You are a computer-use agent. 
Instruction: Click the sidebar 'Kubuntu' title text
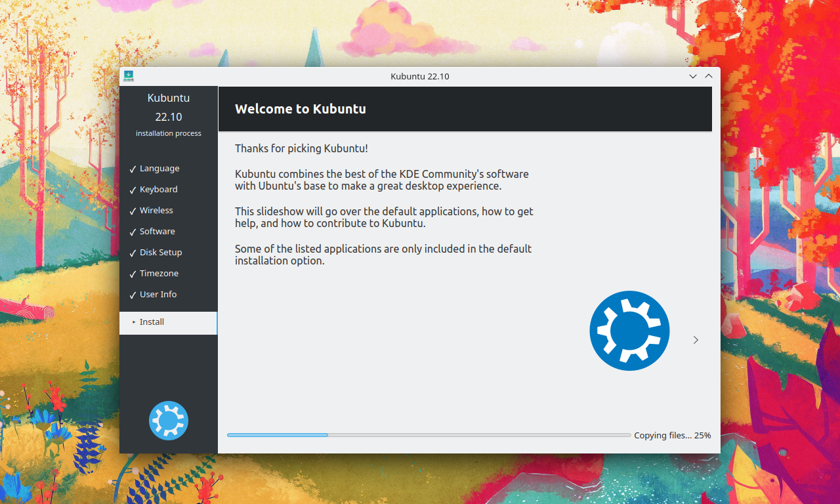coord(169,98)
